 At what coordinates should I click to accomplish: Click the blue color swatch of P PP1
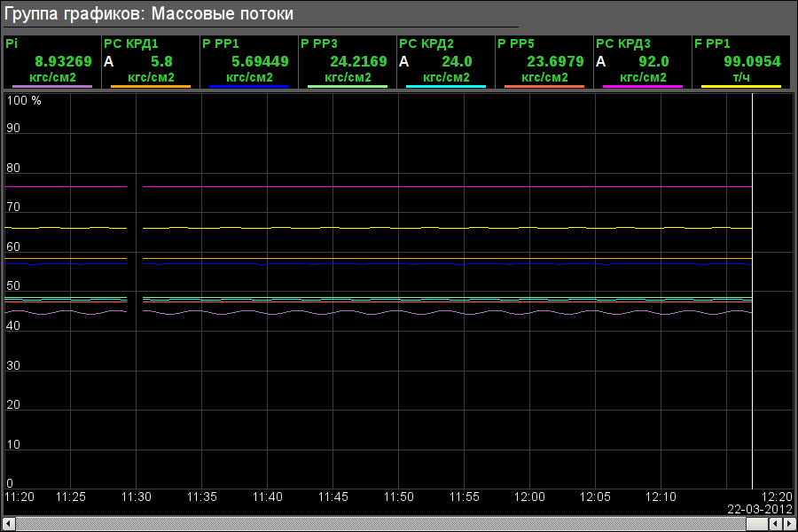[249, 86]
